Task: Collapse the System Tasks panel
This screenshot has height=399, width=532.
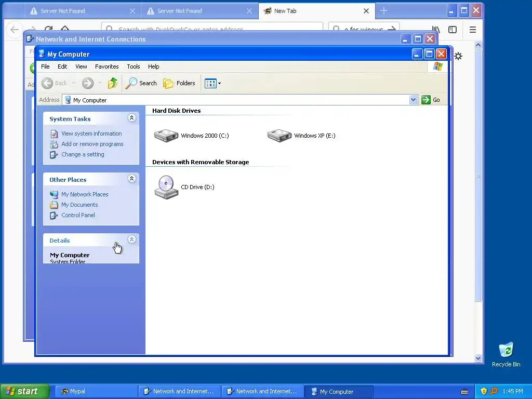Action: 131,118
